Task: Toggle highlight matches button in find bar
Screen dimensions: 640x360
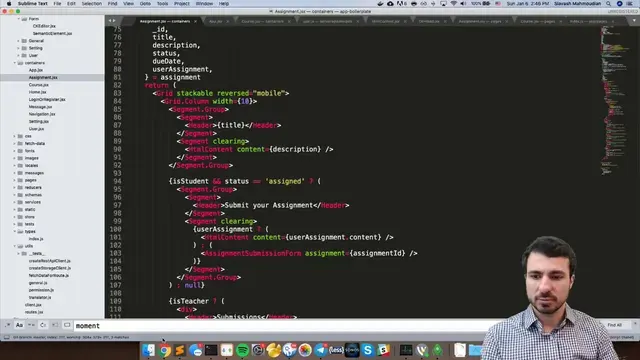Action: [67, 325]
